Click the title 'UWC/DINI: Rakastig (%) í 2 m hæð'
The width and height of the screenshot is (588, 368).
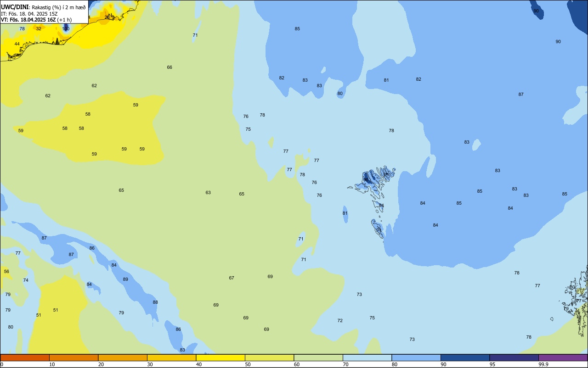pos(43,7)
